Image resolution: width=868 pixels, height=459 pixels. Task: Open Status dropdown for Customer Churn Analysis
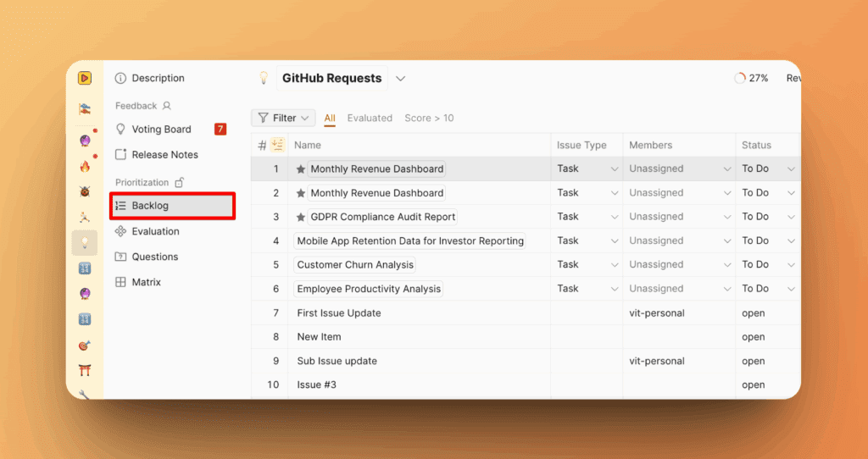(x=790, y=265)
